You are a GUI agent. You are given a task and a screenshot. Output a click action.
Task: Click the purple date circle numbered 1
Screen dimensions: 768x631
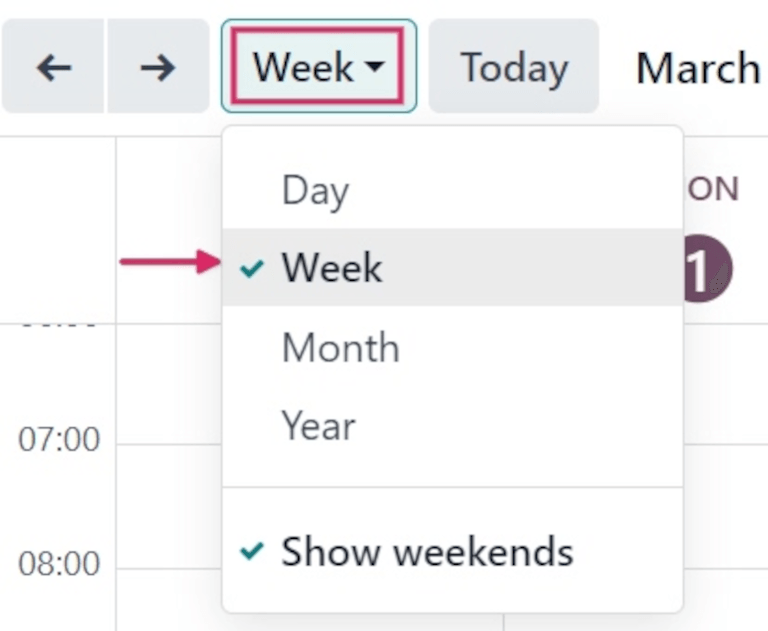(x=708, y=269)
